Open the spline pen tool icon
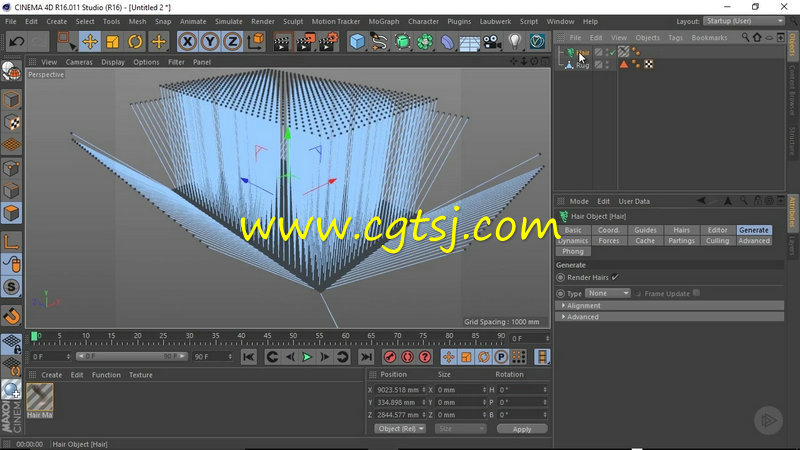The width and height of the screenshot is (800, 450). [x=379, y=41]
